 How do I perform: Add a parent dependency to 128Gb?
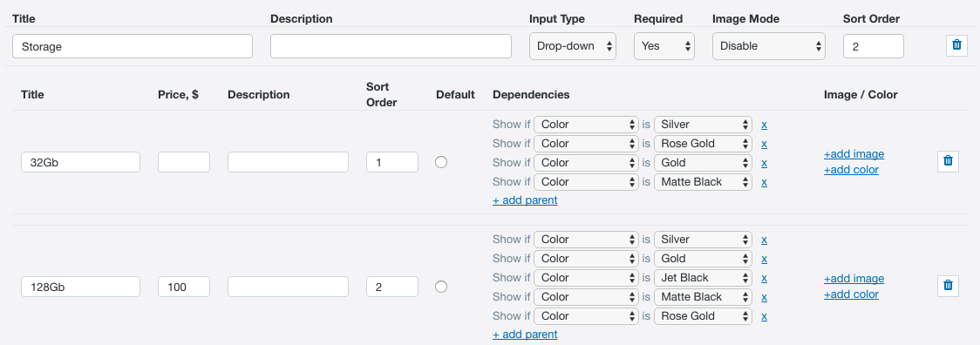[x=525, y=335]
